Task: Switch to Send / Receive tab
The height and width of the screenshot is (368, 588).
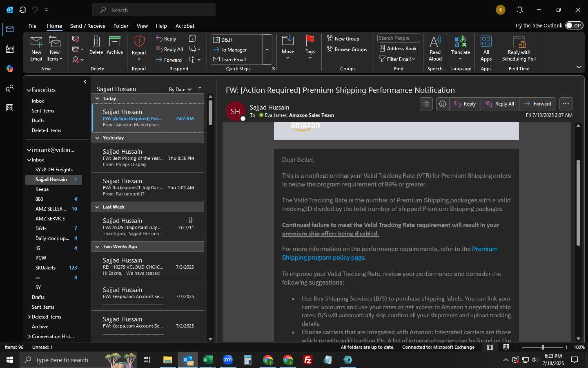Action: tap(87, 26)
